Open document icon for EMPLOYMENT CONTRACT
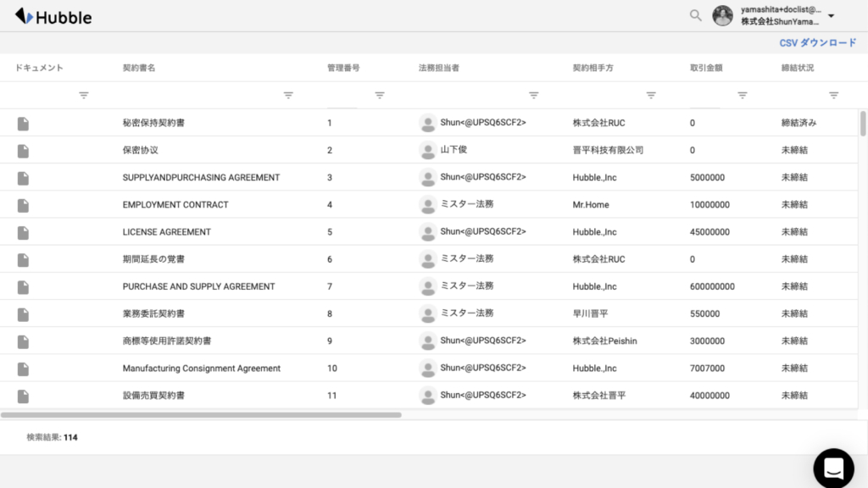The image size is (868, 488). pos(23,205)
